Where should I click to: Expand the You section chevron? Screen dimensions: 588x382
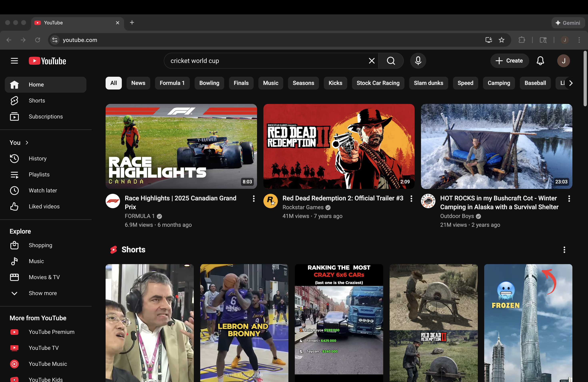27,143
